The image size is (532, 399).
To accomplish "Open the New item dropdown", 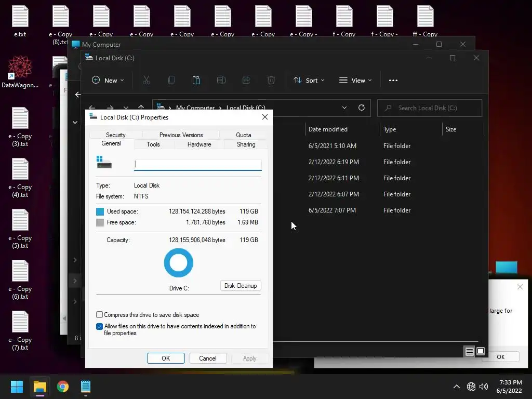I will point(108,80).
